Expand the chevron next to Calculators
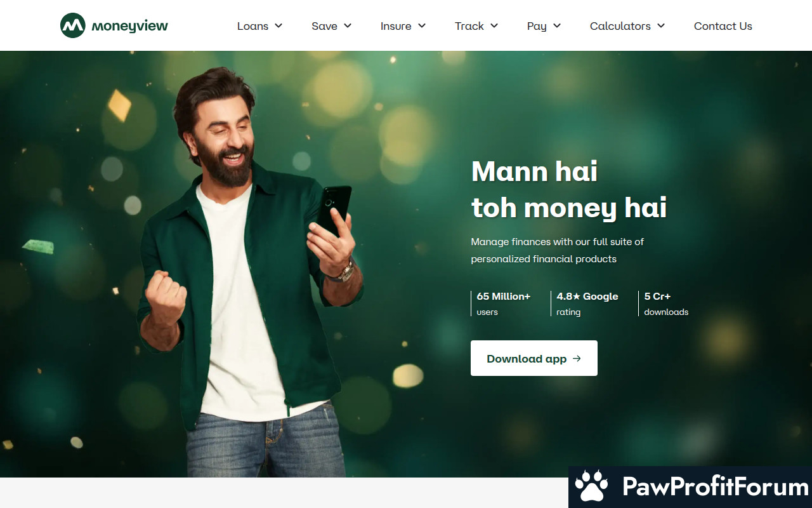Image resolution: width=812 pixels, height=508 pixels. pyautogui.click(x=661, y=26)
